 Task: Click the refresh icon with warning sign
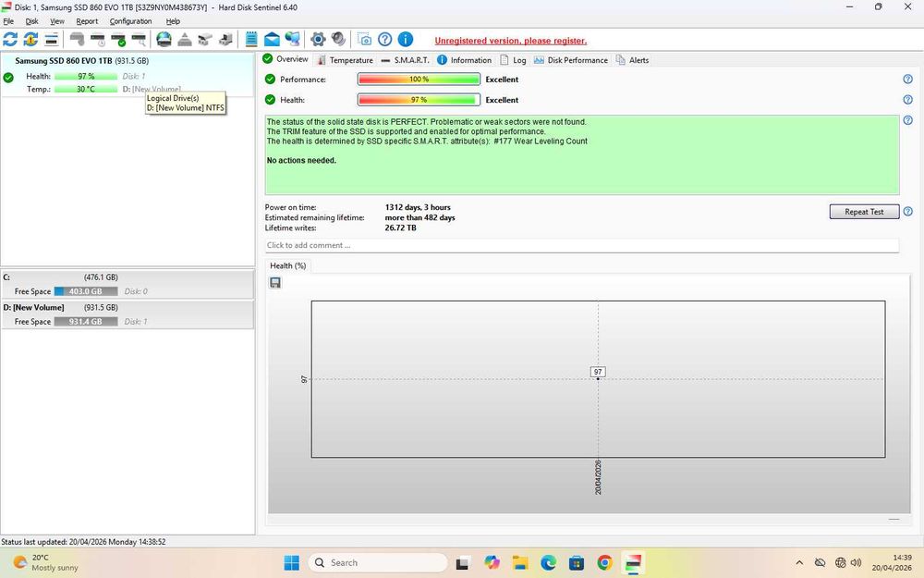30,40
